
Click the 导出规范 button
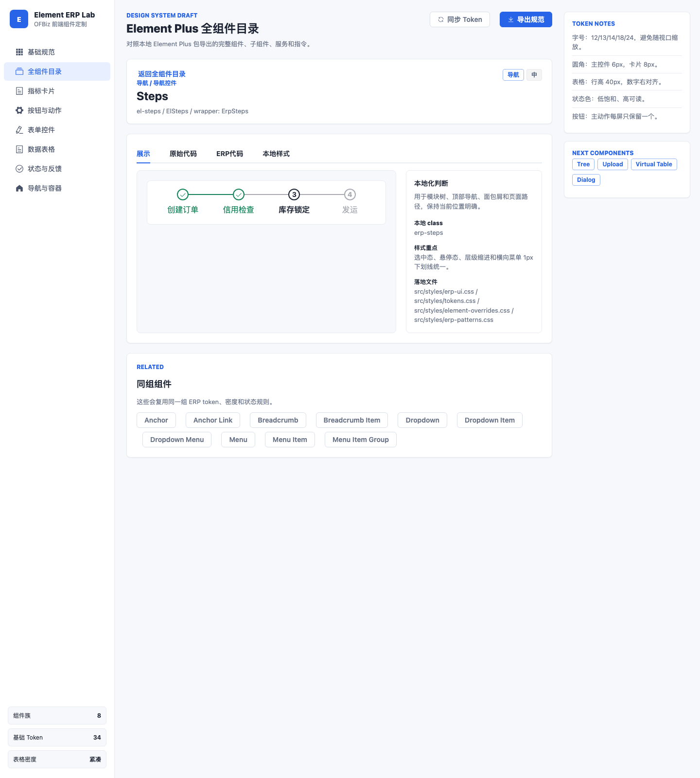[x=526, y=19]
